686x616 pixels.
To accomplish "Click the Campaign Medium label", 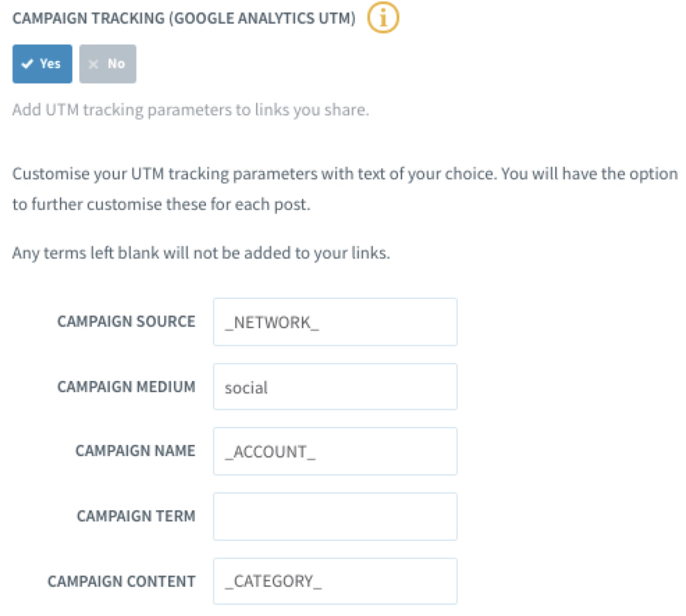I will click(126, 387).
